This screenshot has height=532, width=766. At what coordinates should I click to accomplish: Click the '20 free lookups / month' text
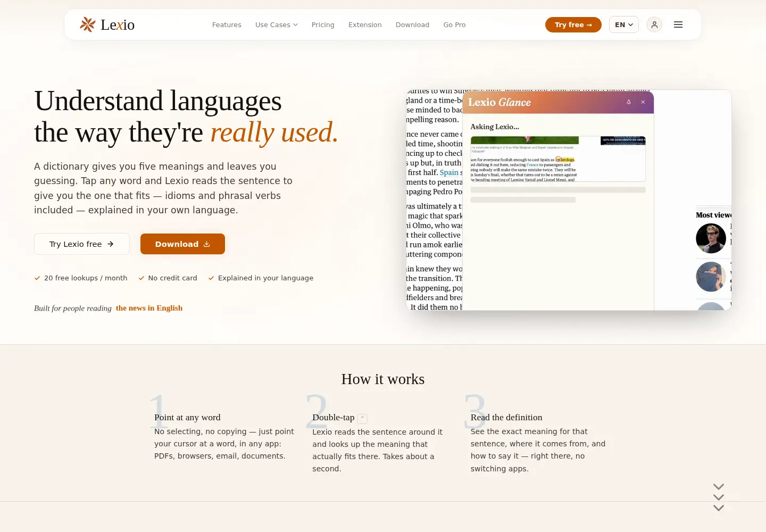click(86, 278)
